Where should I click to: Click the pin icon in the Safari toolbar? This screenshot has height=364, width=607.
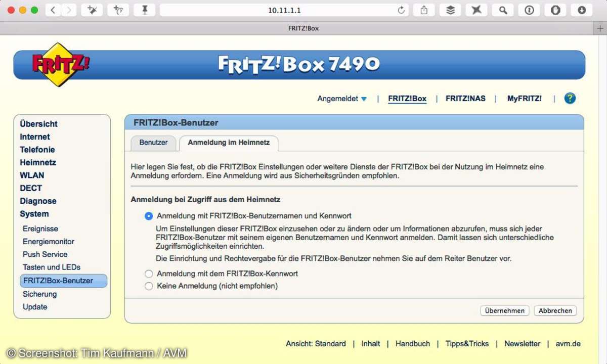pyautogui.click(x=145, y=10)
